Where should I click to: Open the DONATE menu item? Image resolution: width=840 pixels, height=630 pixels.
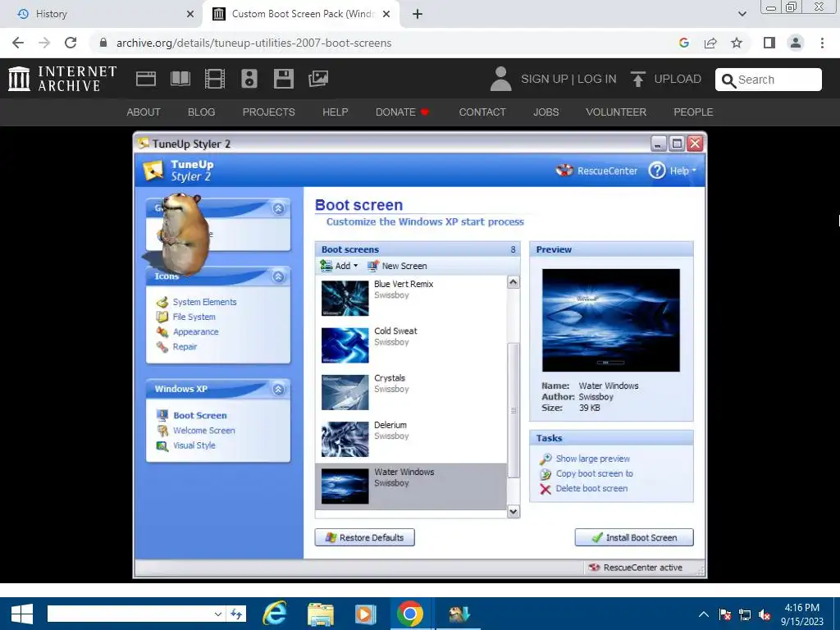(402, 112)
